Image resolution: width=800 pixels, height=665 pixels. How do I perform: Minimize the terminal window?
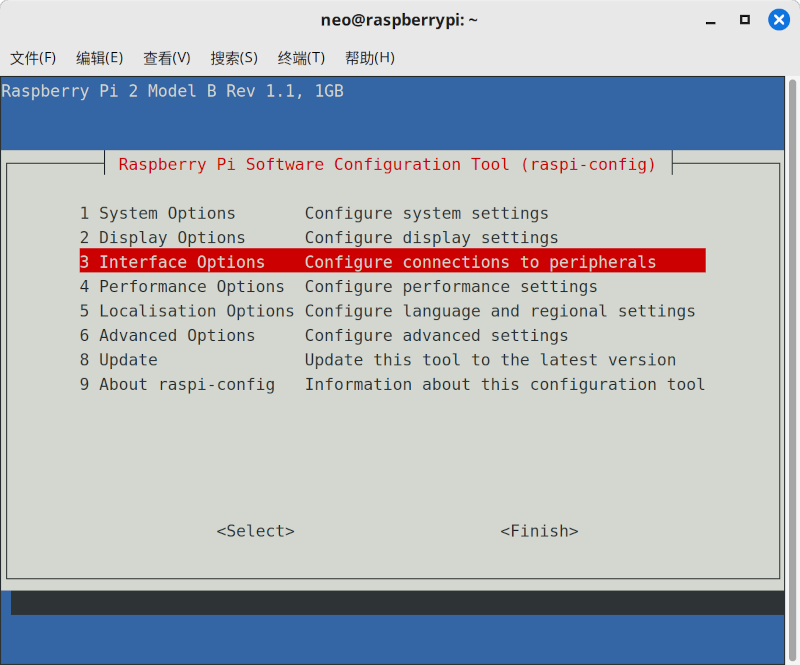710,21
